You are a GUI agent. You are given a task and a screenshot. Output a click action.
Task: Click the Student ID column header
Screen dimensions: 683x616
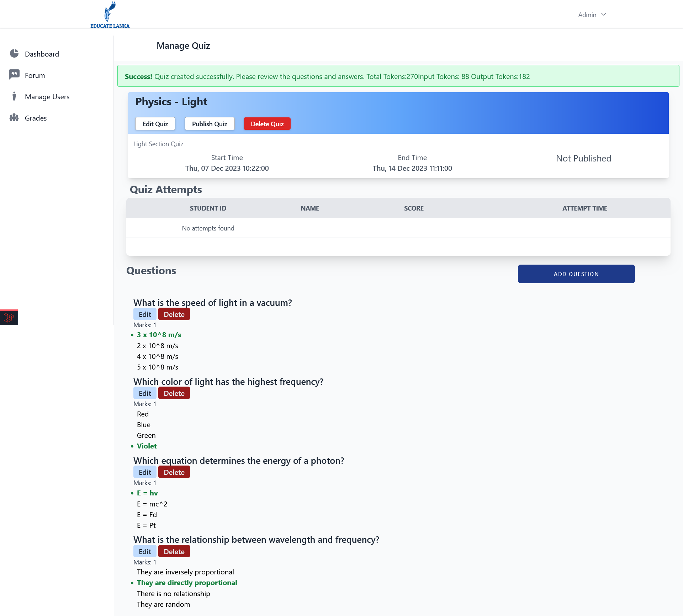point(208,208)
